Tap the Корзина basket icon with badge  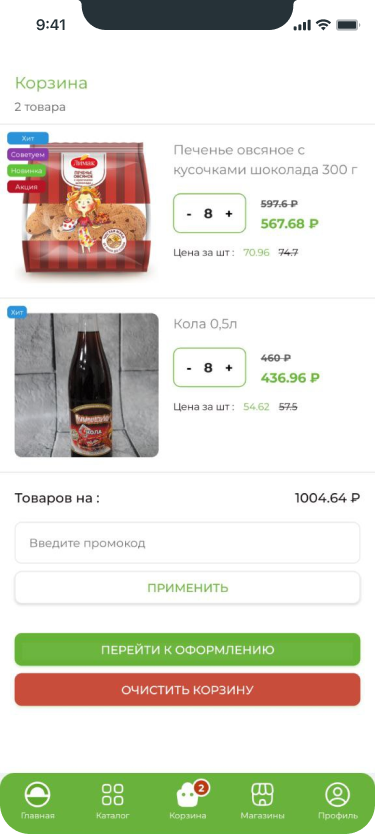pyautogui.click(x=190, y=795)
